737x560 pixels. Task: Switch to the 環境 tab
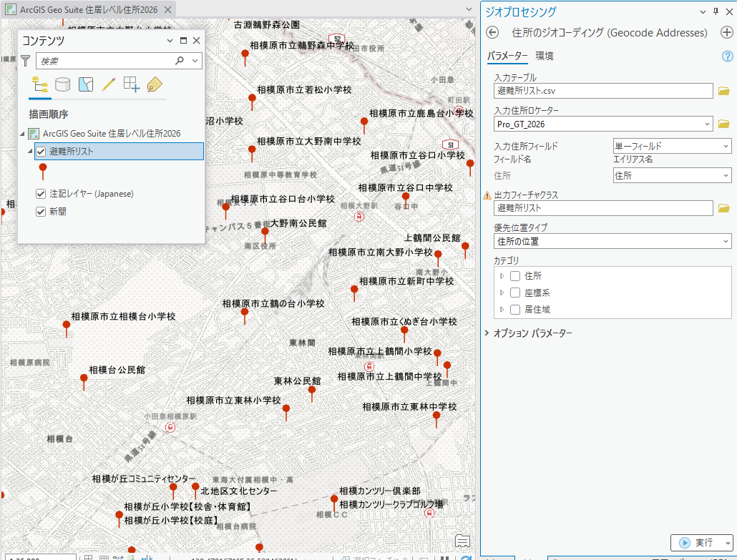(544, 56)
